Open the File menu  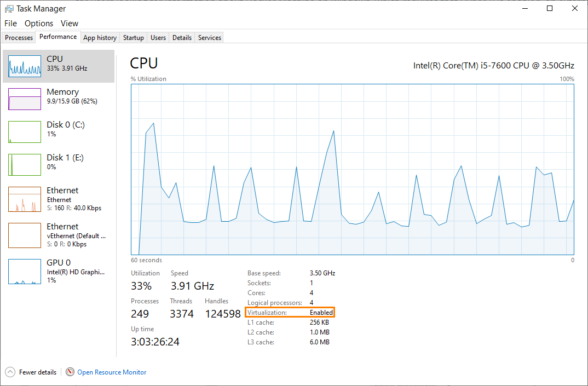pos(10,24)
